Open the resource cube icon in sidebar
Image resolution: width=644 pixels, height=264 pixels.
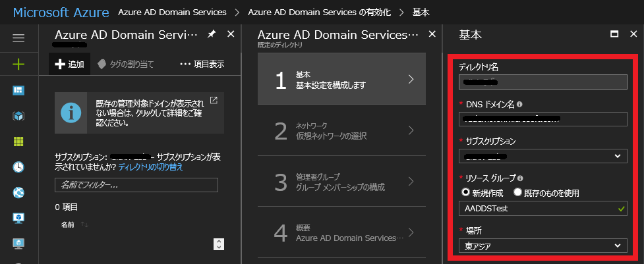(18, 116)
